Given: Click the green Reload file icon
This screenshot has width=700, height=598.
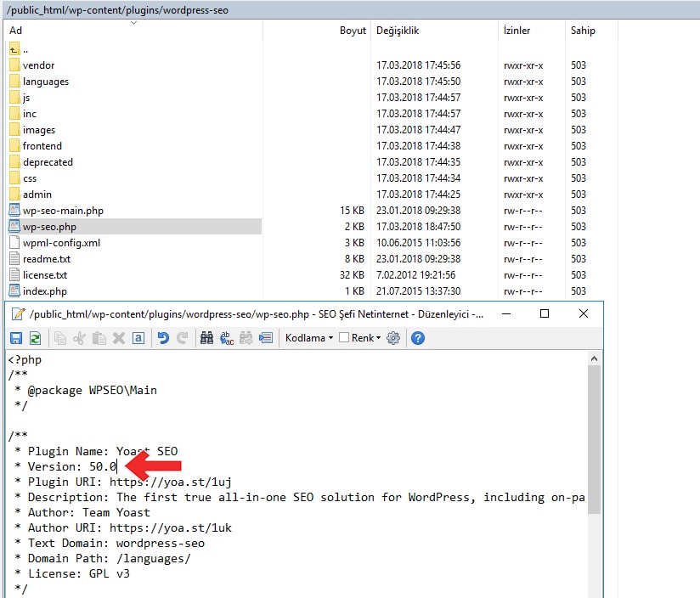Looking at the screenshot, I should pos(35,338).
